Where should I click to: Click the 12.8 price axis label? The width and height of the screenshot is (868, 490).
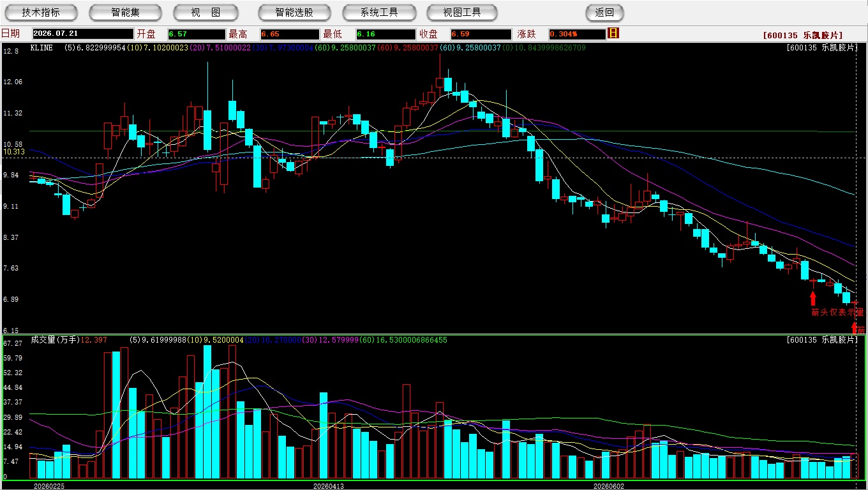coord(11,50)
